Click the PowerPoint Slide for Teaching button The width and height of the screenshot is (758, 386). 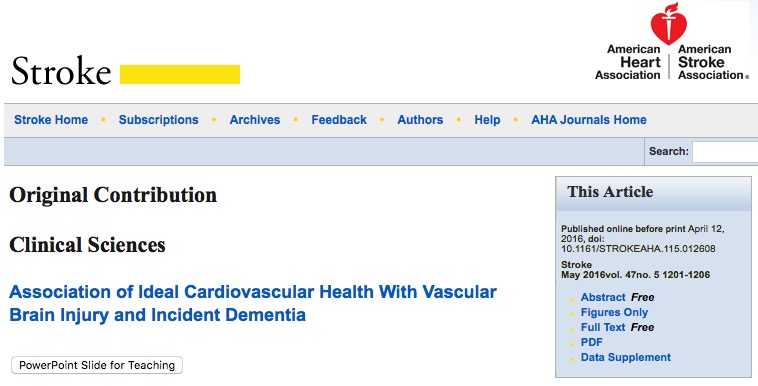pos(97,365)
